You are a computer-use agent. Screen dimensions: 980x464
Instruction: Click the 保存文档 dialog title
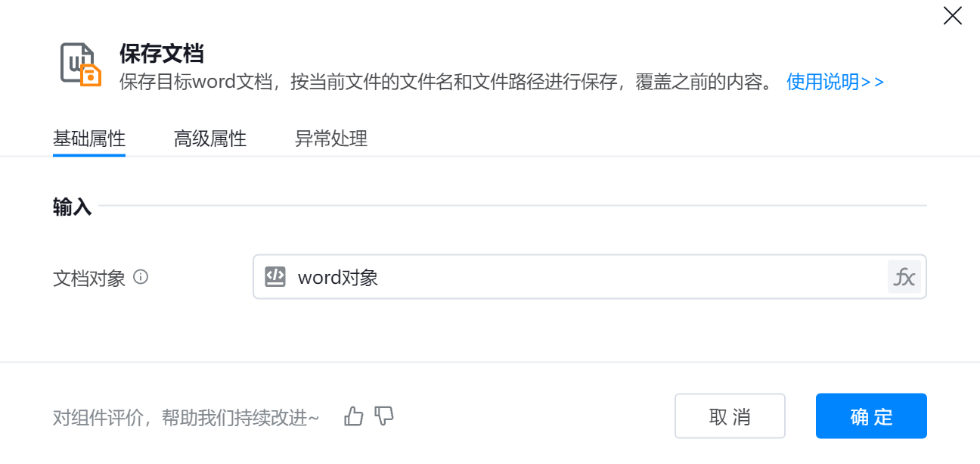(162, 54)
